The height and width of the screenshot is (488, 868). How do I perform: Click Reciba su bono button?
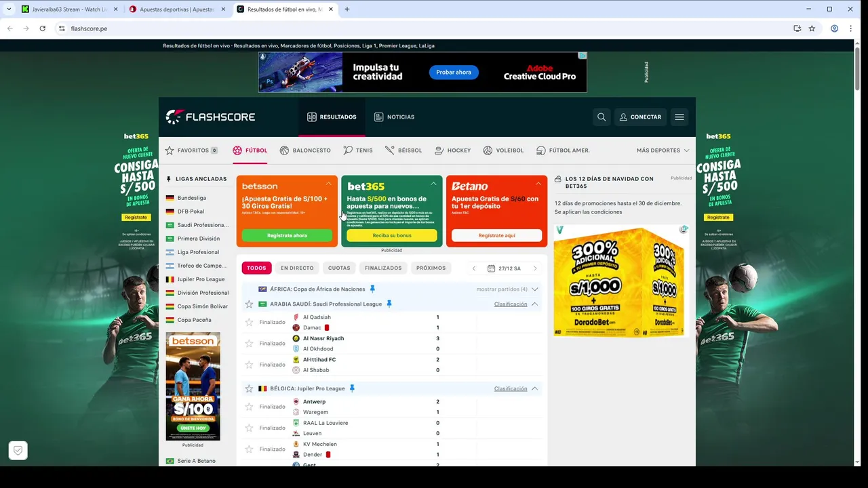click(x=392, y=235)
